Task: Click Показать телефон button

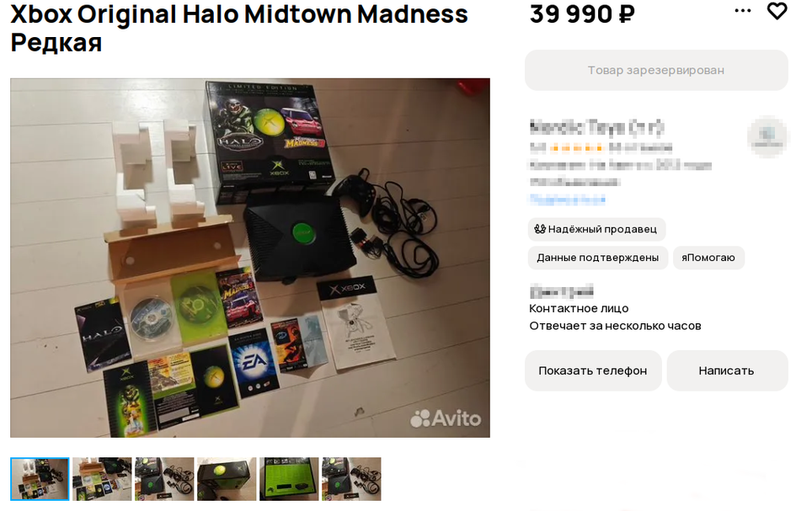Action: (593, 370)
